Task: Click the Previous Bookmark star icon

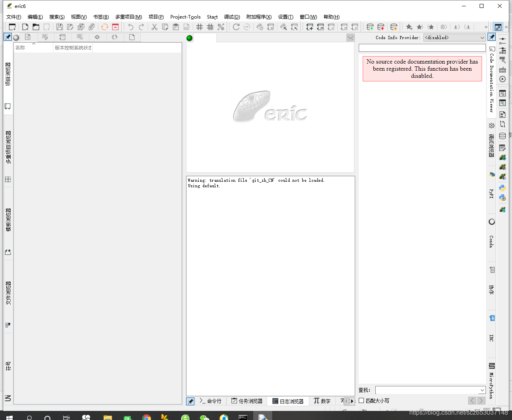Action: click(431, 27)
